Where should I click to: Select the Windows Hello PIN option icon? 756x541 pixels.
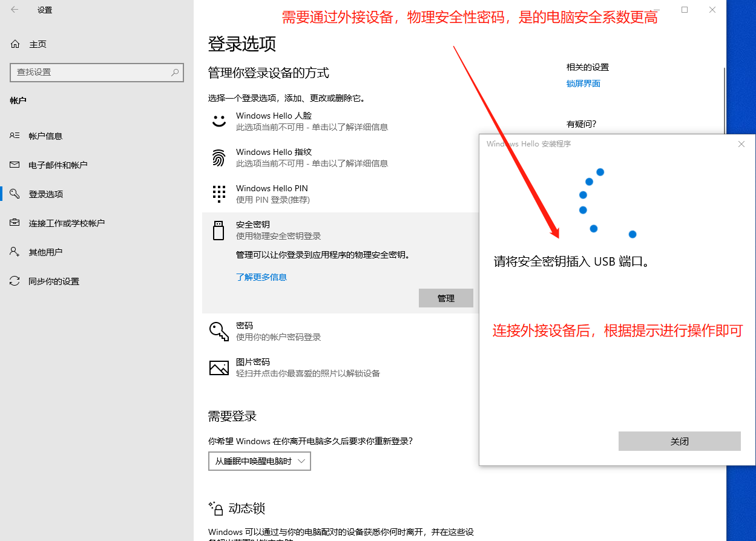(219, 193)
